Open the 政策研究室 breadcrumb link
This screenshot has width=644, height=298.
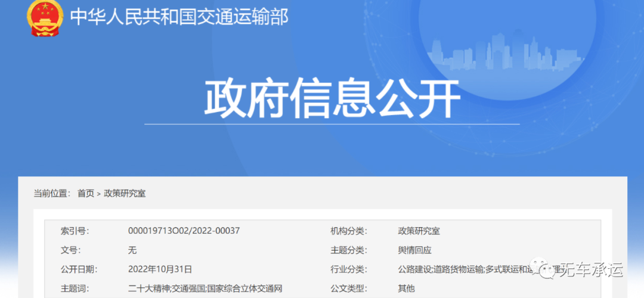[125, 193]
